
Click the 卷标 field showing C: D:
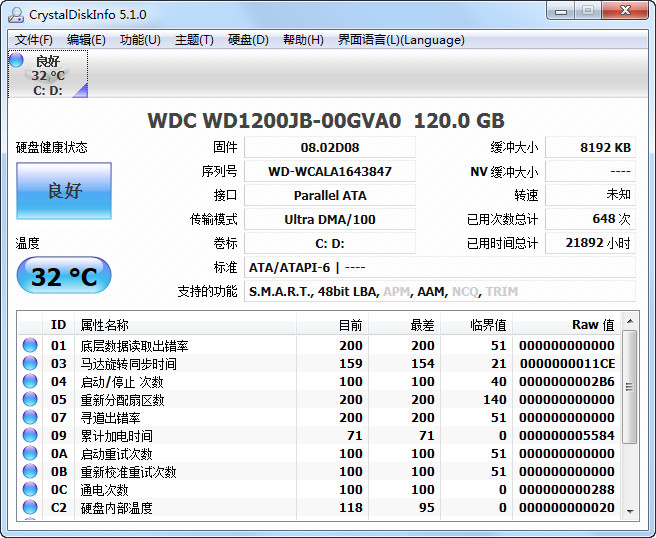pos(330,243)
